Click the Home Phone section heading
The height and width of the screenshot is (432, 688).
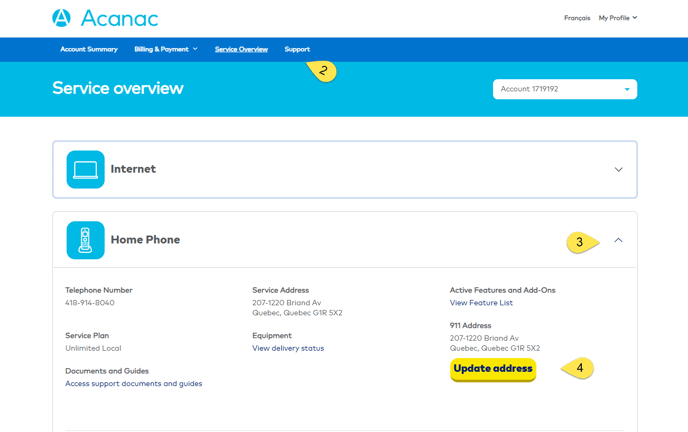point(145,239)
